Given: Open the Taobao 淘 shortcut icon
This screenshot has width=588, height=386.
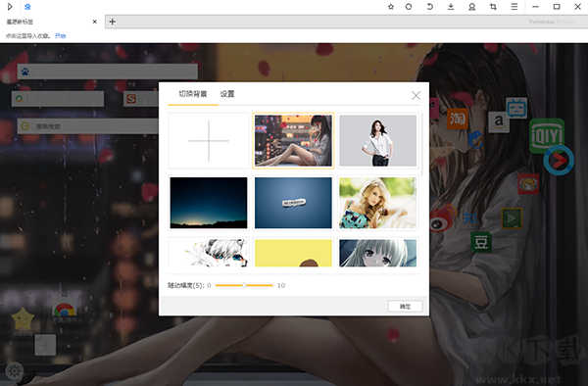Looking at the screenshot, I should [457, 119].
